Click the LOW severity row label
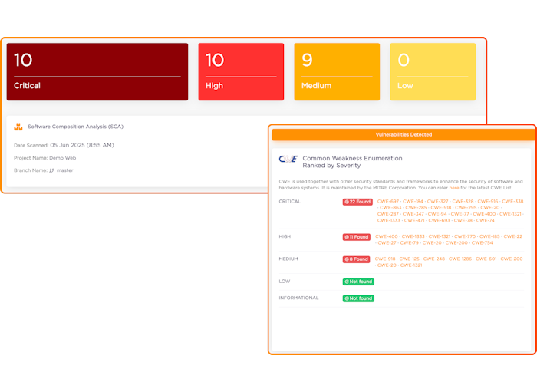The height and width of the screenshot is (392, 537). point(285,282)
